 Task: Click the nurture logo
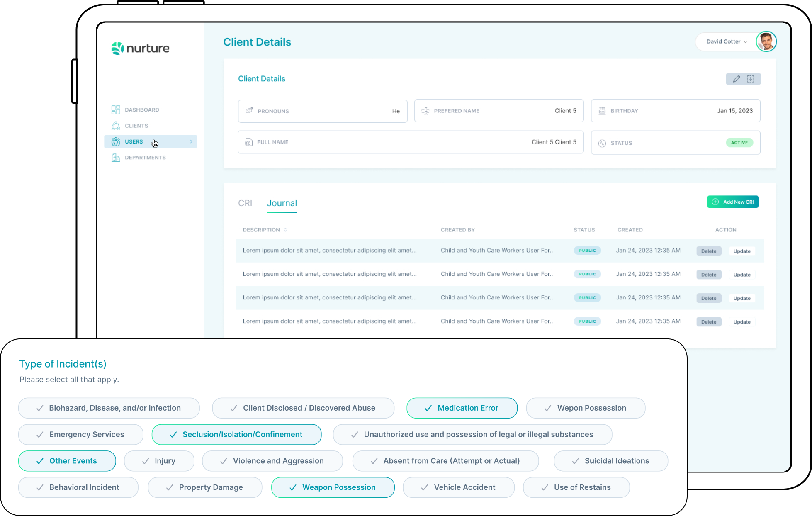pos(140,48)
